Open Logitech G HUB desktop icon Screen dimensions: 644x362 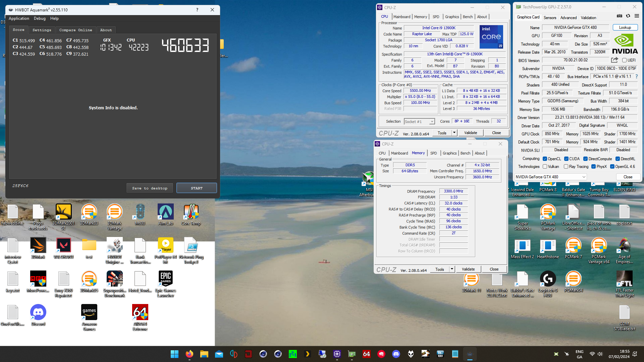click(x=548, y=284)
